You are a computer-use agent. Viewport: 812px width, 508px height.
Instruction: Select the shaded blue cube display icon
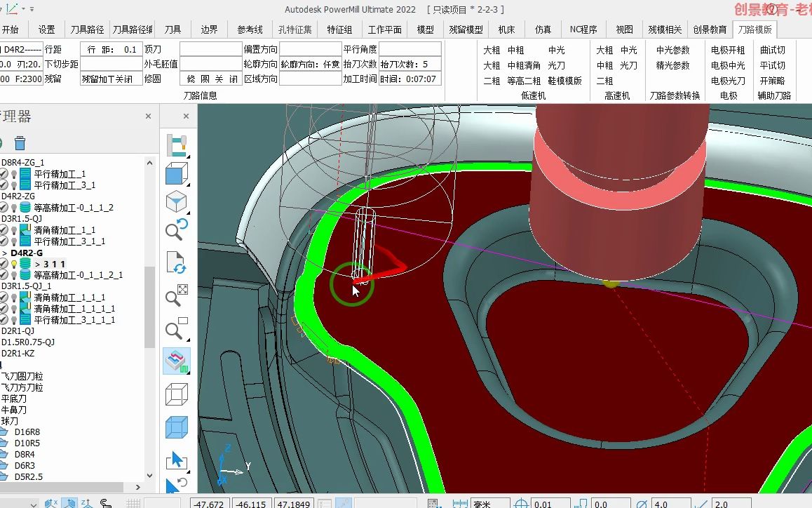[176, 427]
